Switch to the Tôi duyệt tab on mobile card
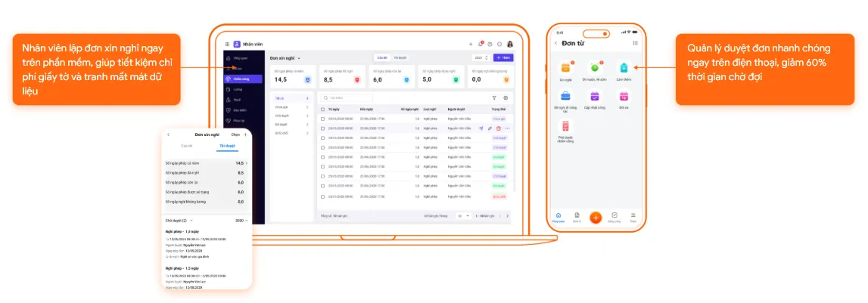 (x=226, y=146)
